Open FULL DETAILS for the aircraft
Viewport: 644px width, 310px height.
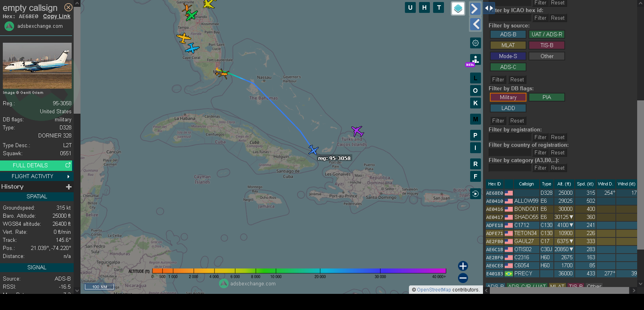[x=37, y=165]
